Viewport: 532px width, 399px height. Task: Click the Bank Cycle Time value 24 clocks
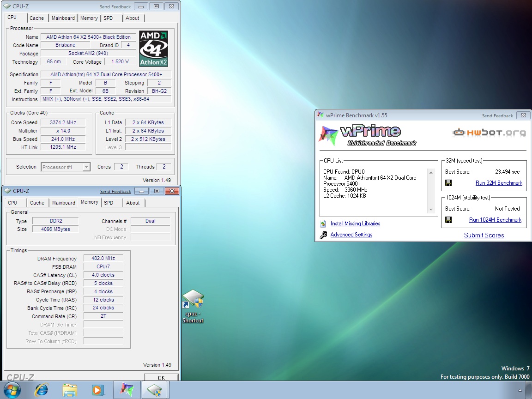pyautogui.click(x=103, y=308)
